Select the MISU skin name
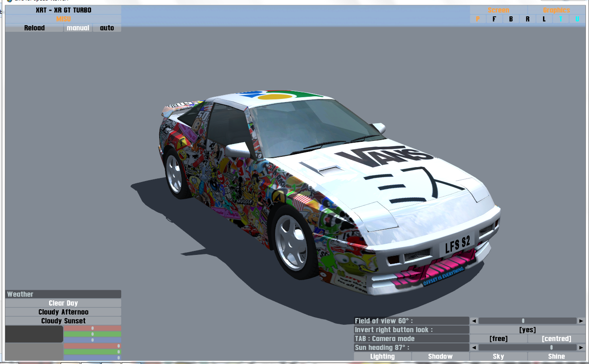Image resolution: width=589 pixels, height=364 pixels. click(x=63, y=19)
